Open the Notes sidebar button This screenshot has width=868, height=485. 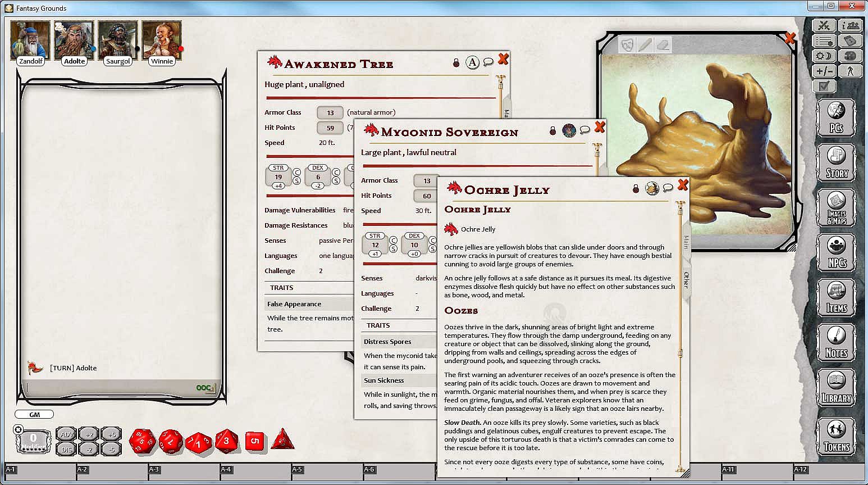[x=837, y=343]
